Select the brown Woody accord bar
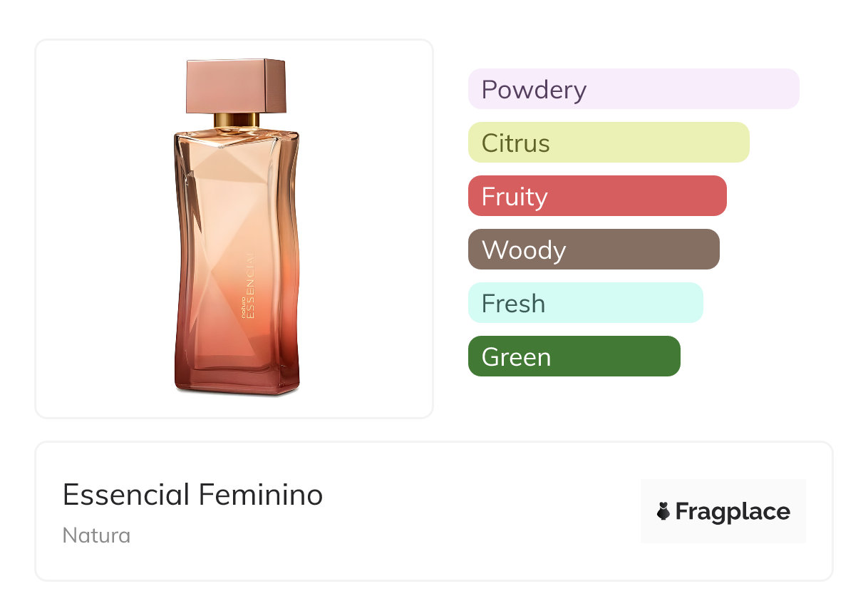The height and width of the screenshot is (616, 868). tap(593, 250)
